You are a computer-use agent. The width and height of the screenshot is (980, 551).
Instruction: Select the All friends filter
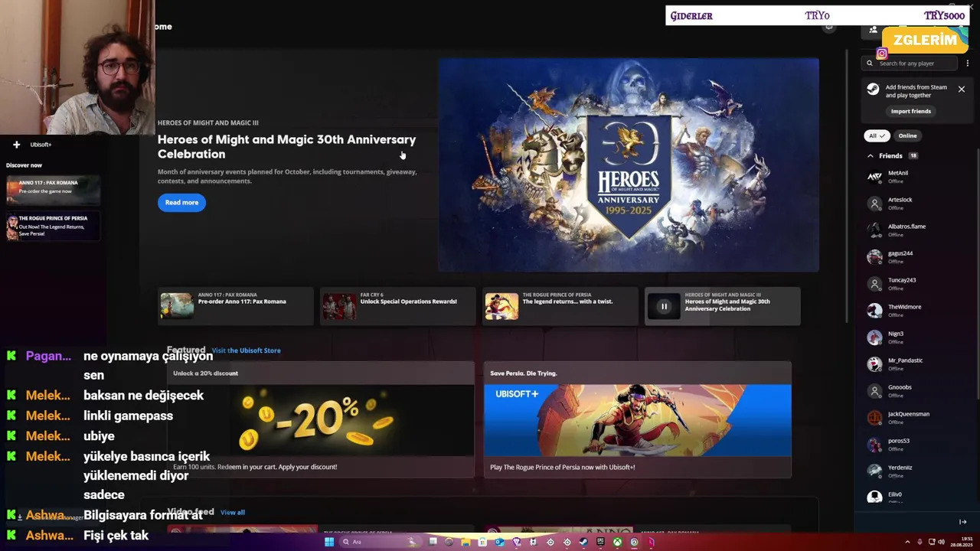(877, 135)
